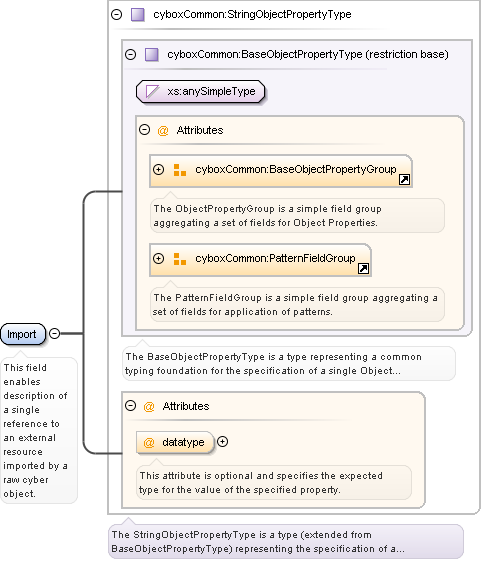This screenshot has width=482, height=562.
Task: Expand the datatype attribute details
Action: (223, 442)
